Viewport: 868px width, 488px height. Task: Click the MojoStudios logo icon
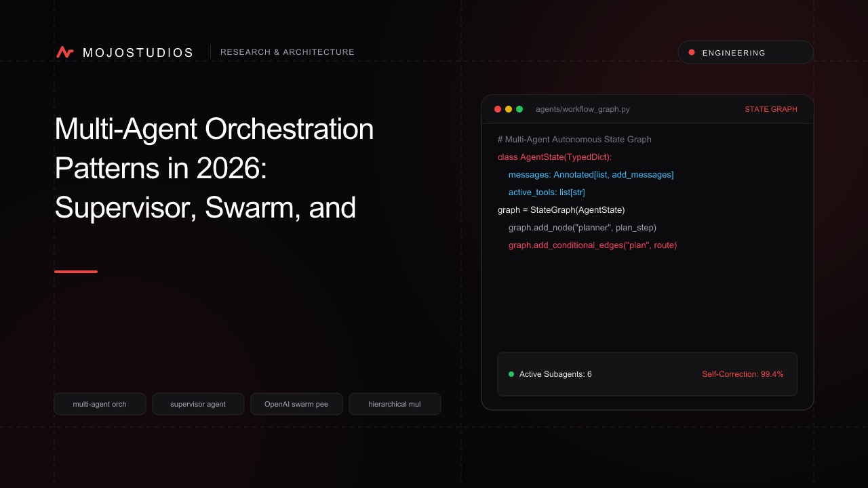(65, 52)
